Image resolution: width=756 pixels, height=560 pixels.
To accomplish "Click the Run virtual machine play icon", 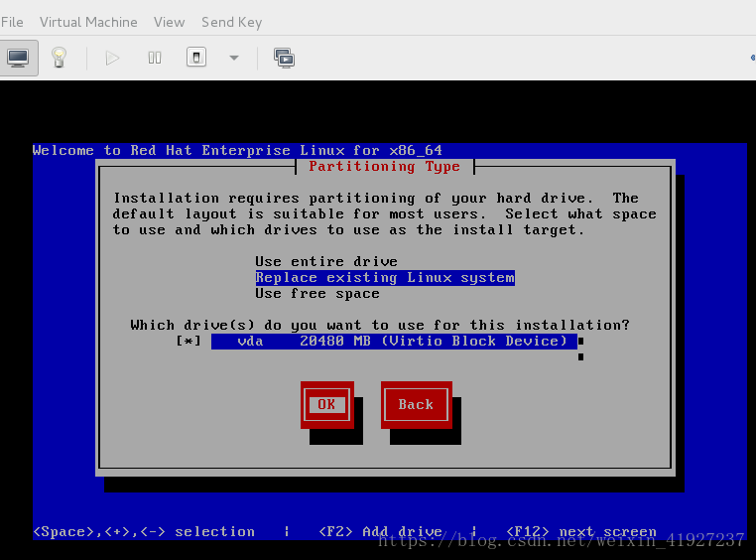I will pos(112,59).
